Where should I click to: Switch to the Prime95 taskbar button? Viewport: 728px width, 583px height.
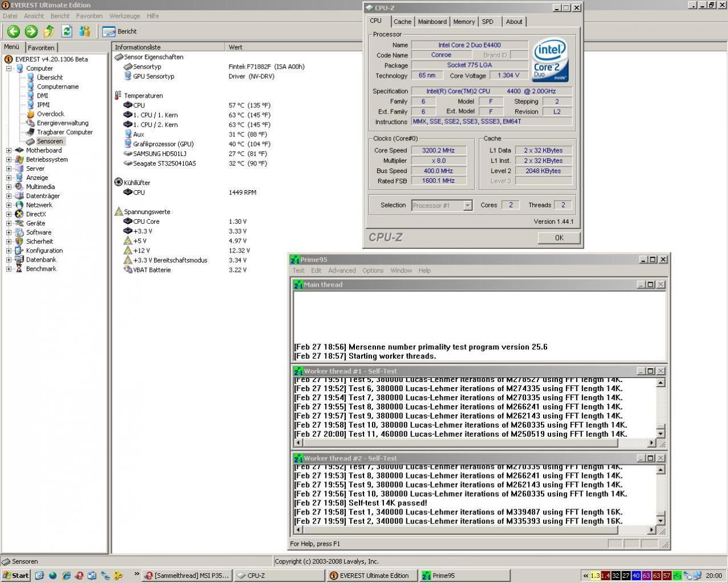coord(464,576)
